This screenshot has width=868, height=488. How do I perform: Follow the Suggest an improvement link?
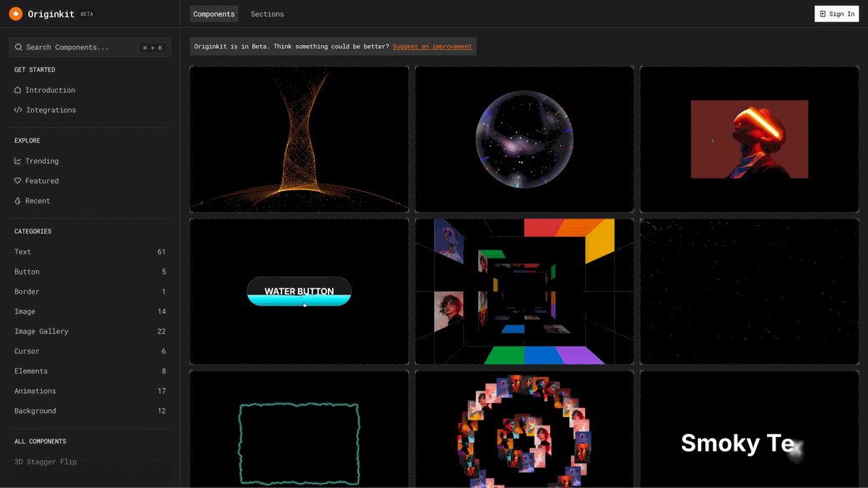pyautogui.click(x=431, y=47)
